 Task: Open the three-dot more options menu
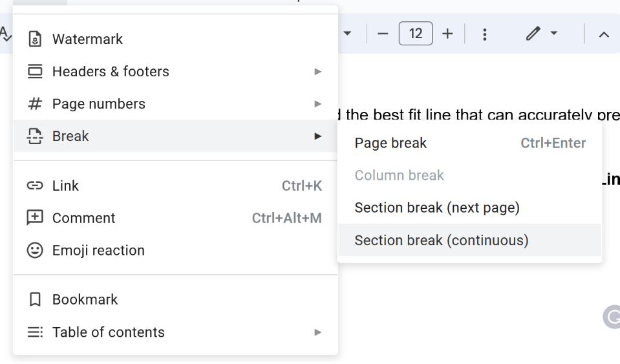(485, 34)
